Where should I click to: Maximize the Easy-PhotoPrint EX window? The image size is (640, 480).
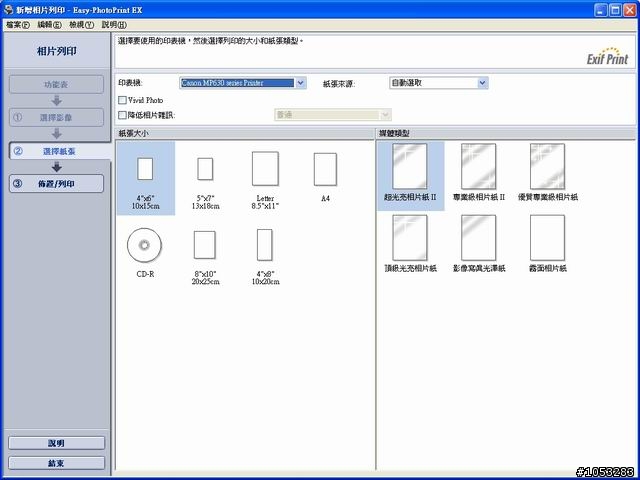(616, 10)
